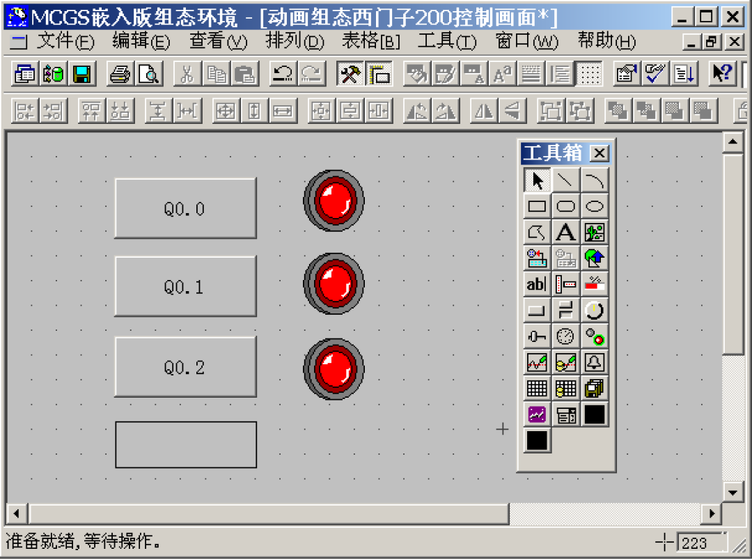Toggle the grid dots display button

[590, 74]
